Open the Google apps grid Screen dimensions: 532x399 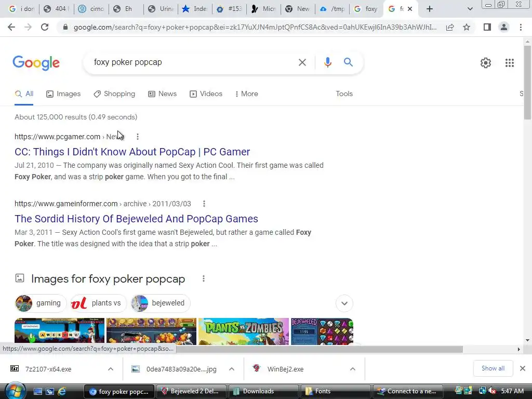pyautogui.click(x=509, y=63)
